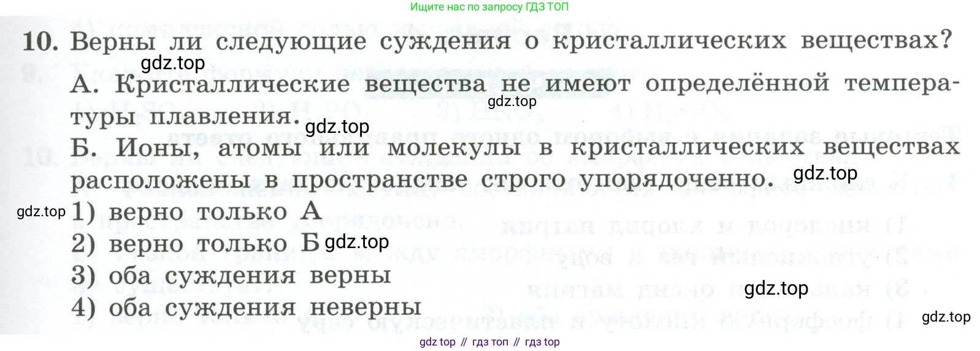This screenshot has height=351, width=980.
Task: Choose answer 1) верно только А
Action: click(197, 212)
